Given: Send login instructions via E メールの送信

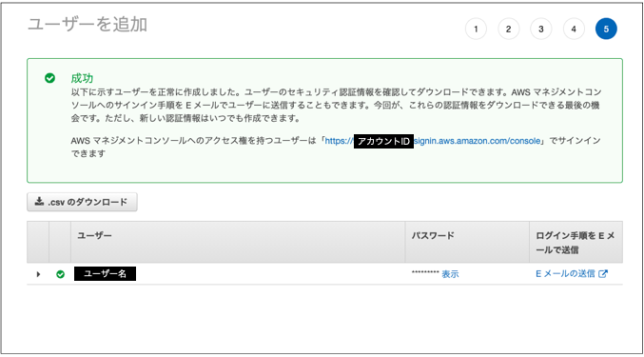Looking at the screenshot, I should coord(565,273).
